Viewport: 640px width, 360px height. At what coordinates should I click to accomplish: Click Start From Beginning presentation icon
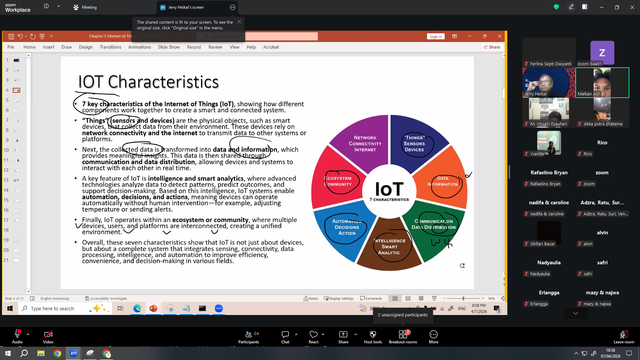point(42,36)
